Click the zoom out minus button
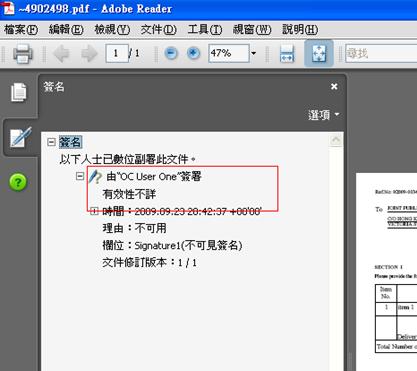Screen dimensions: 417x371 (171, 53)
